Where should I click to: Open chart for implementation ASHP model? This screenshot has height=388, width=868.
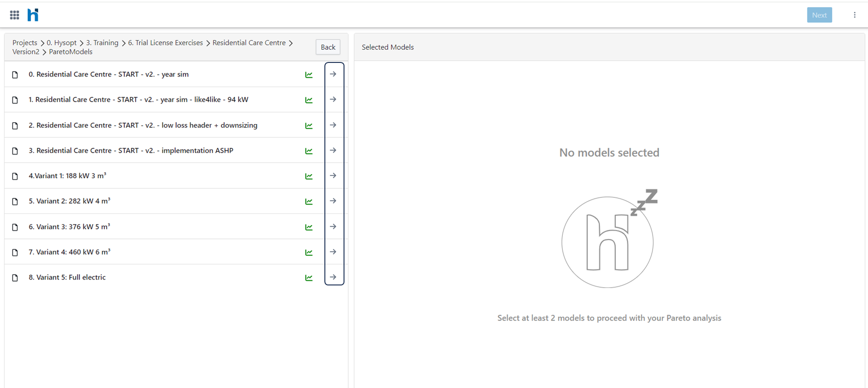[309, 151]
